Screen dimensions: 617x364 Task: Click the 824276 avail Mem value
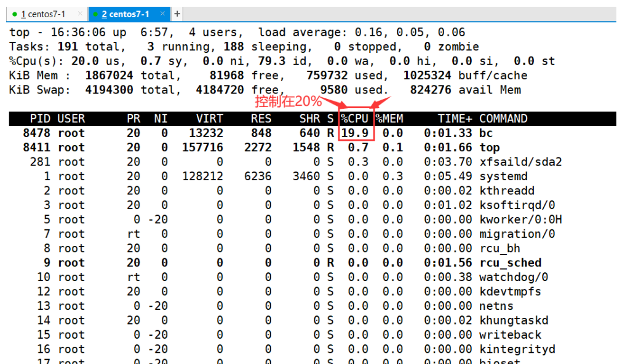tap(431, 90)
